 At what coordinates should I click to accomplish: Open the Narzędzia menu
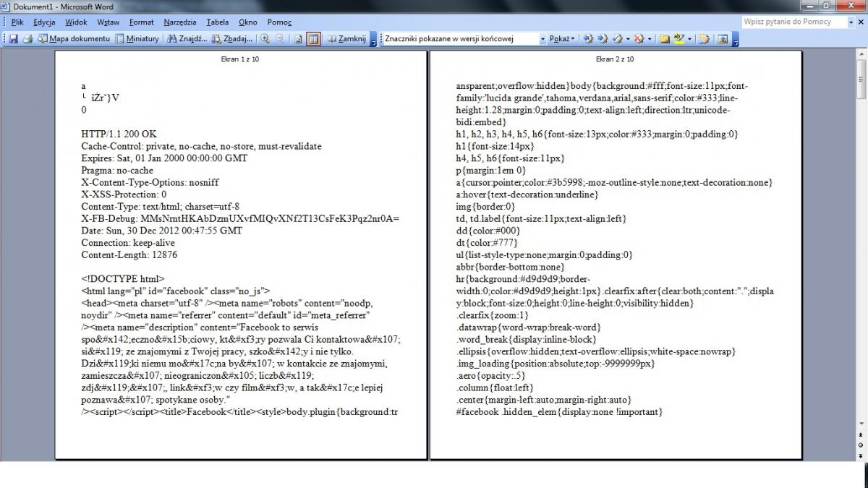tap(180, 22)
